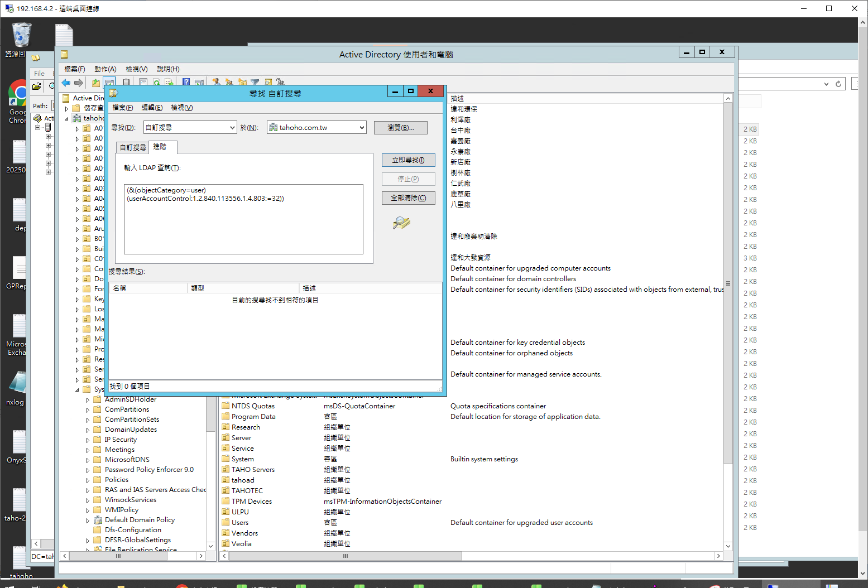
Task: Expand the AdminSDHolder tree node
Action: [88, 400]
